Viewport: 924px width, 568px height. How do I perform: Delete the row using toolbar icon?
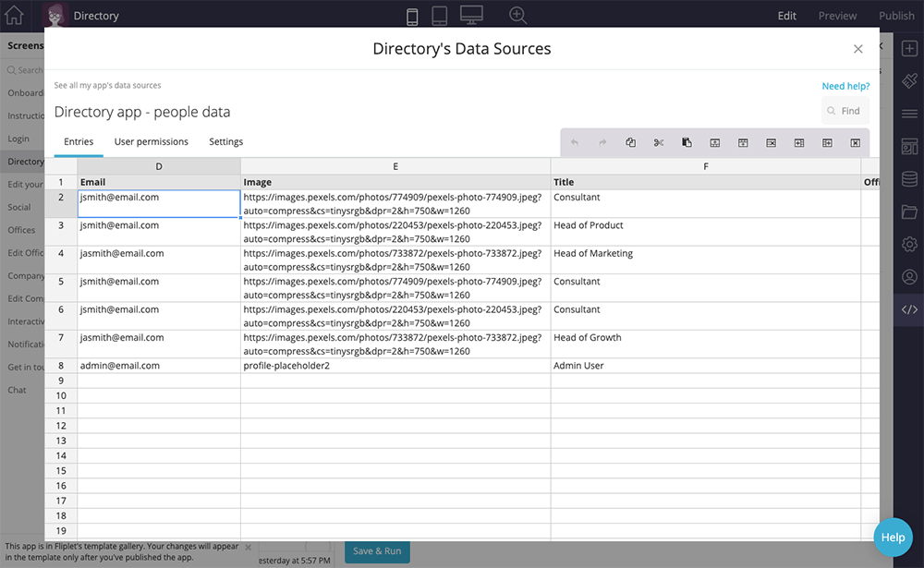[771, 142]
